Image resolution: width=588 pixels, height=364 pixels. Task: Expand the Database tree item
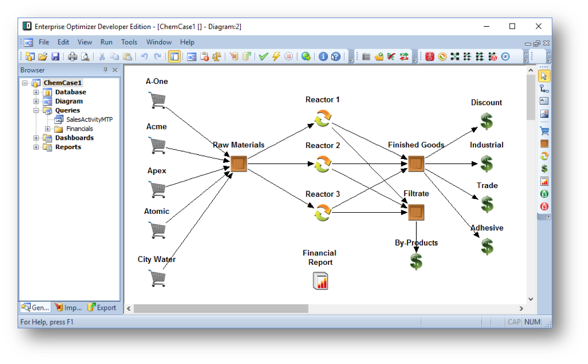(x=36, y=92)
